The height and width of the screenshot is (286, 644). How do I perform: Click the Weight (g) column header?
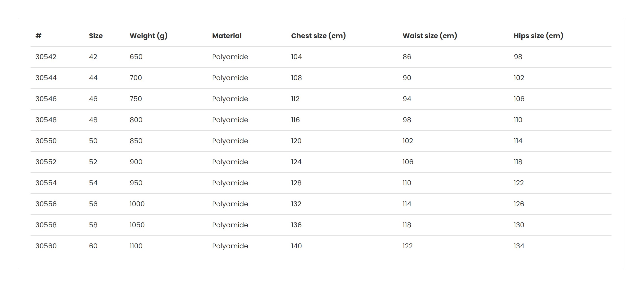(148, 36)
